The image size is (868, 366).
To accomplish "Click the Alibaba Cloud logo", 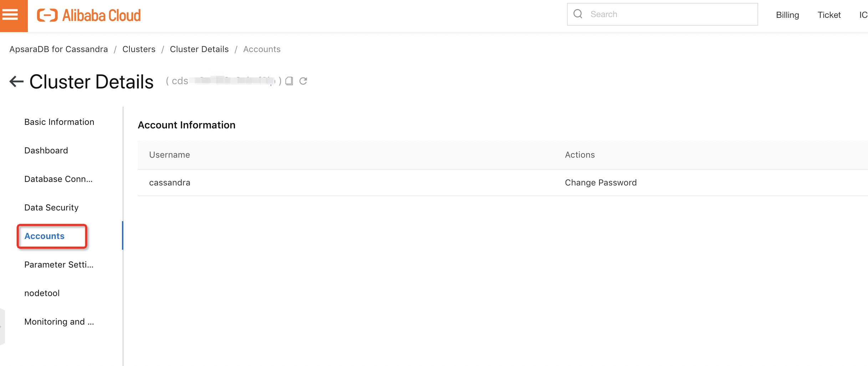I will (89, 15).
